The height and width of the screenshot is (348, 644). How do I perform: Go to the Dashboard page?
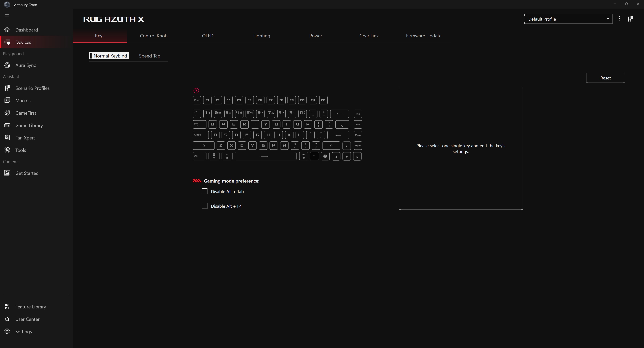(36, 30)
